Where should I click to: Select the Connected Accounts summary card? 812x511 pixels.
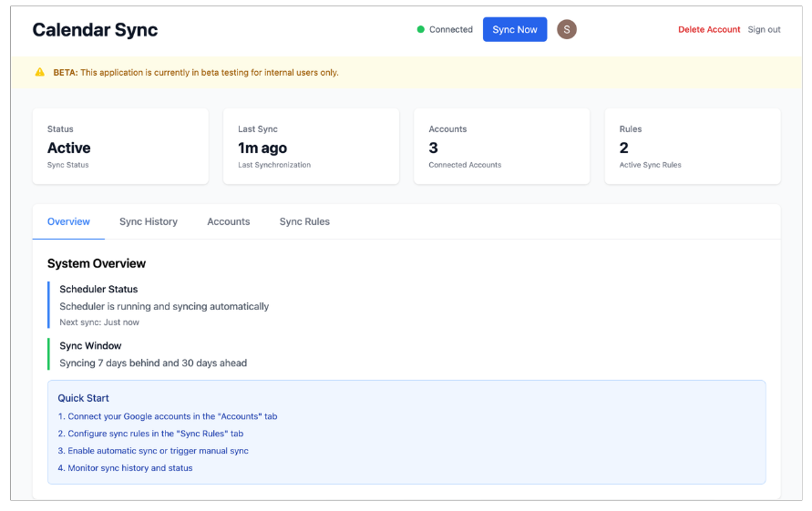coord(501,147)
